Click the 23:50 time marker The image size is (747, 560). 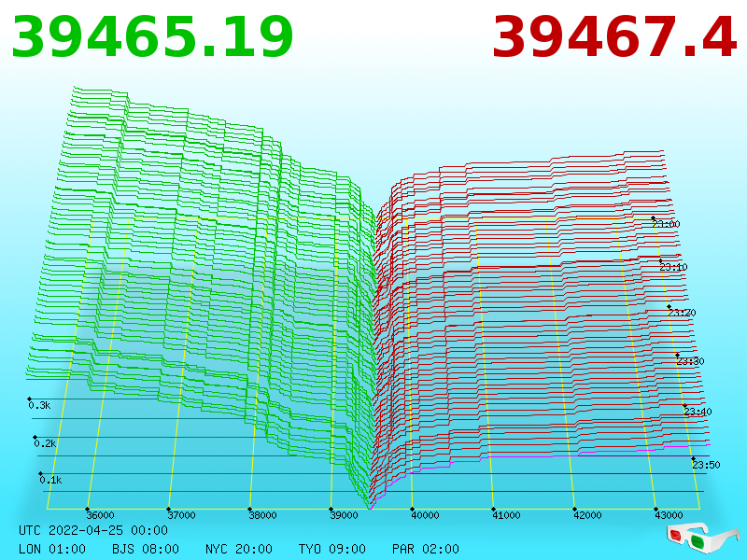(706, 465)
